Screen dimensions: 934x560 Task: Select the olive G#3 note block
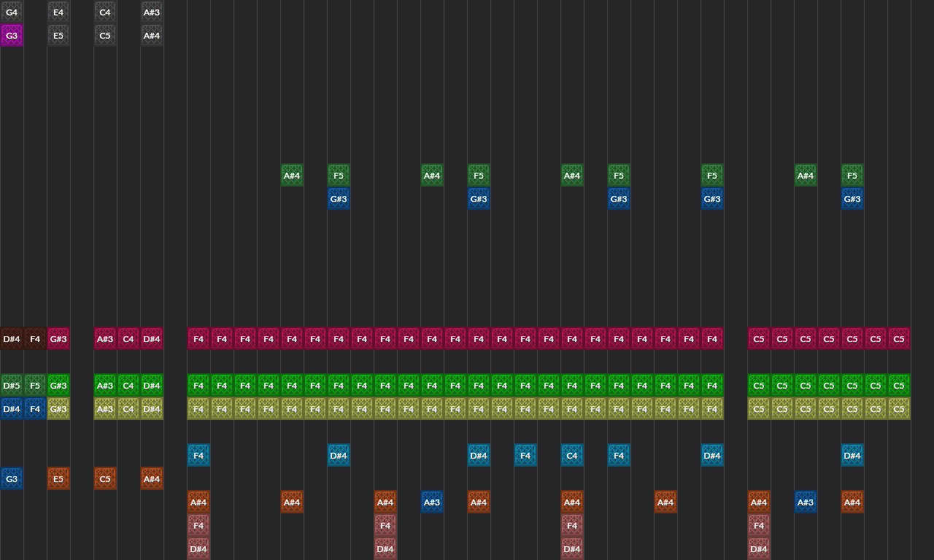pos(58,409)
